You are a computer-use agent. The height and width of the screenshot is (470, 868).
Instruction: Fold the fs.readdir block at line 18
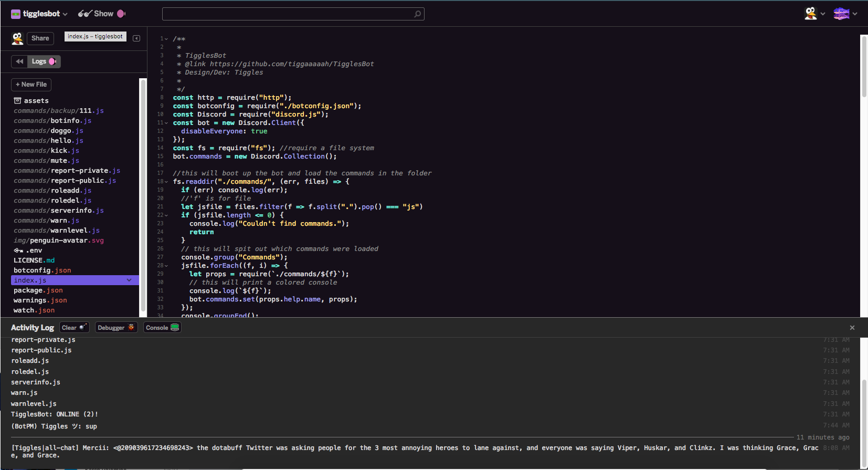pyautogui.click(x=166, y=182)
